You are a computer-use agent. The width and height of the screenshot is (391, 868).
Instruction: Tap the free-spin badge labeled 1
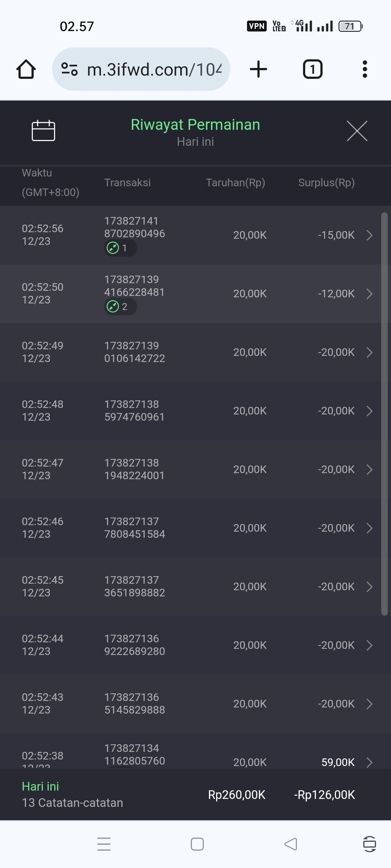coord(120,248)
